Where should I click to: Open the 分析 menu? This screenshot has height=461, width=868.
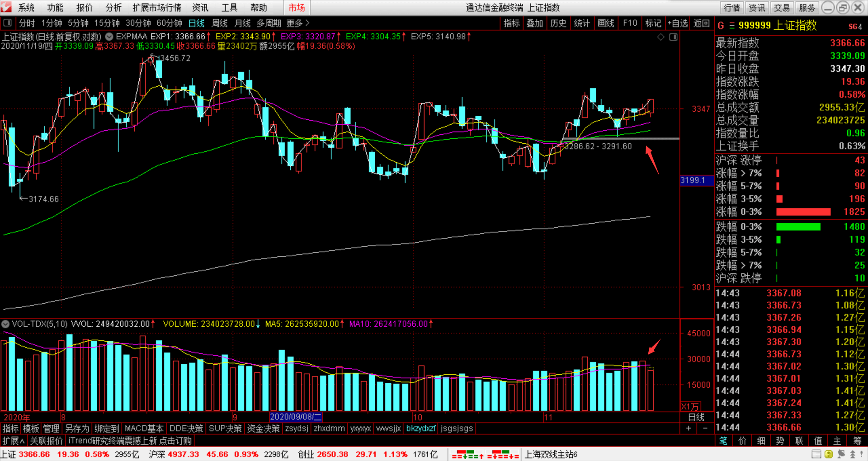click(113, 8)
